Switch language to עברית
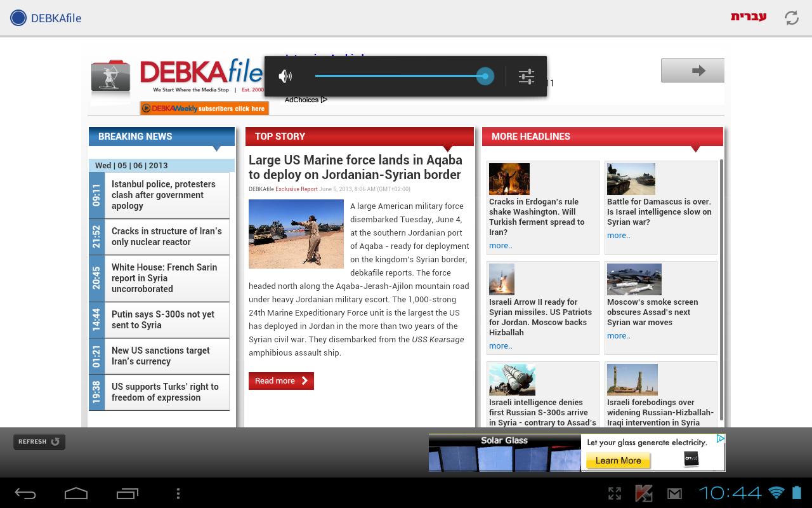 coord(749,18)
